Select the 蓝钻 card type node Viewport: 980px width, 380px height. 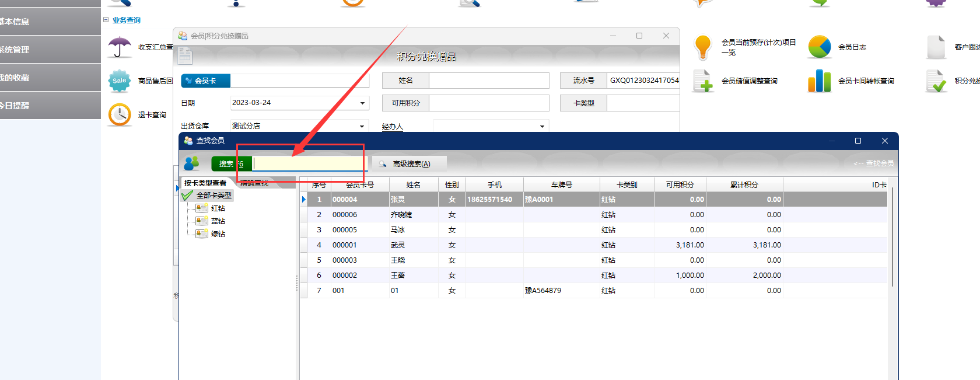pyautogui.click(x=218, y=221)
